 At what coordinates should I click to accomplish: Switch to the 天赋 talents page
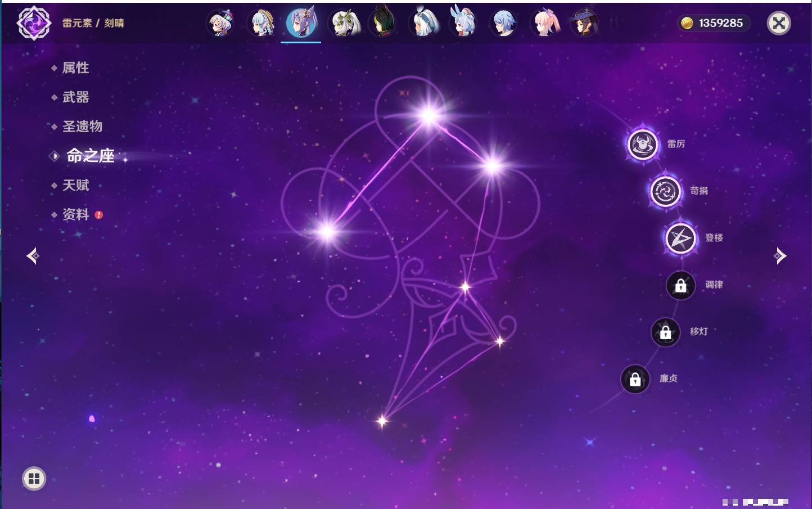(x=76, y=185)
